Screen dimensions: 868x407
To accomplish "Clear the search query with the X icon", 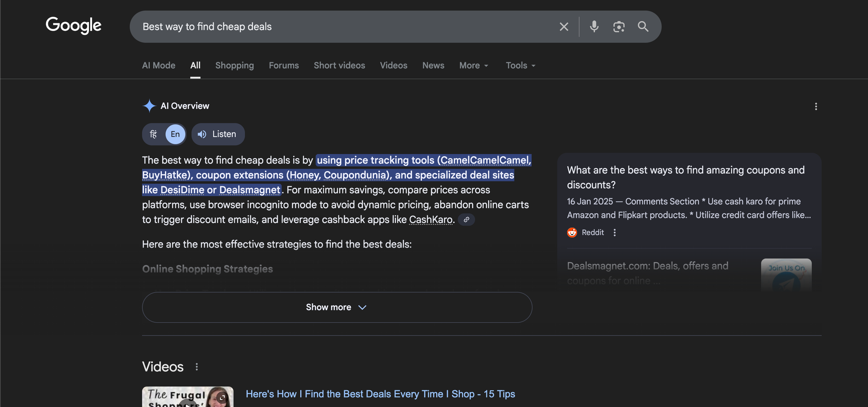I will [564, 26].
